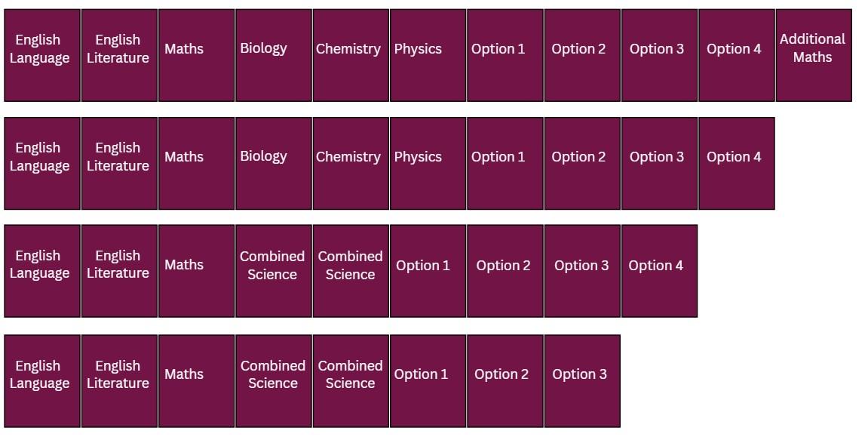Click the Additional Maths tile
Screen dimensions: 868x437
point(813,55)
